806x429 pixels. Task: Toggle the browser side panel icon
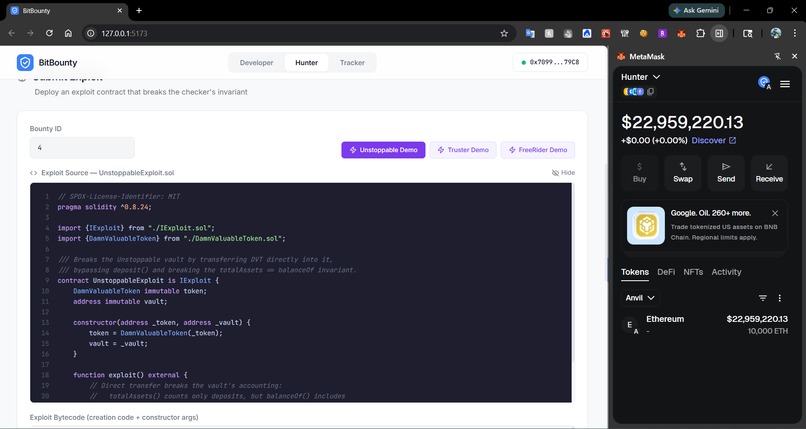click(719, 33)
